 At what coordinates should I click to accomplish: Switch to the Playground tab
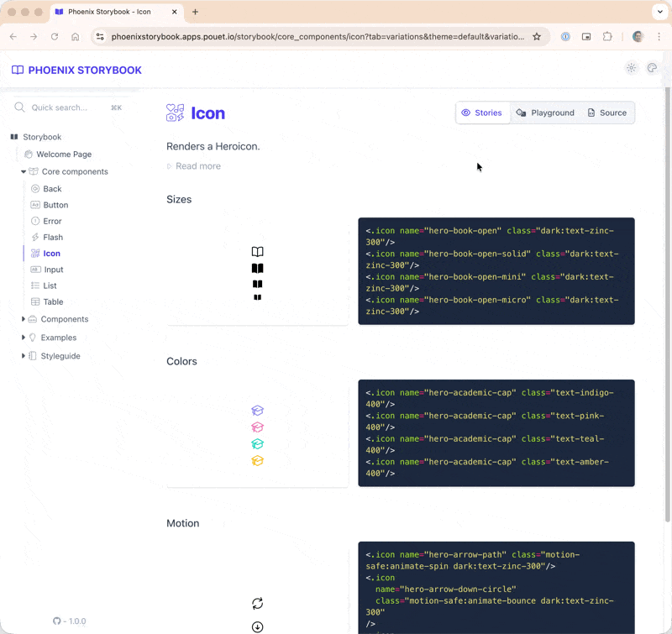click(545, 113)
